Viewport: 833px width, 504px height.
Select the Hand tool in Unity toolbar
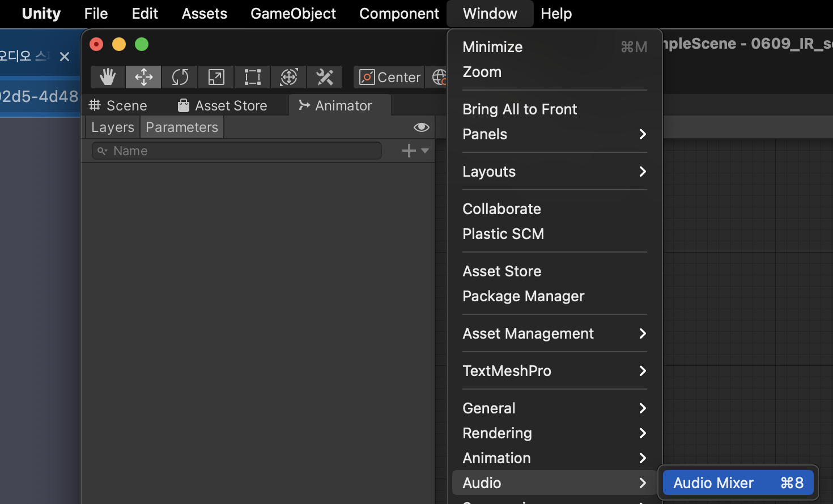[x=108, y=77]
